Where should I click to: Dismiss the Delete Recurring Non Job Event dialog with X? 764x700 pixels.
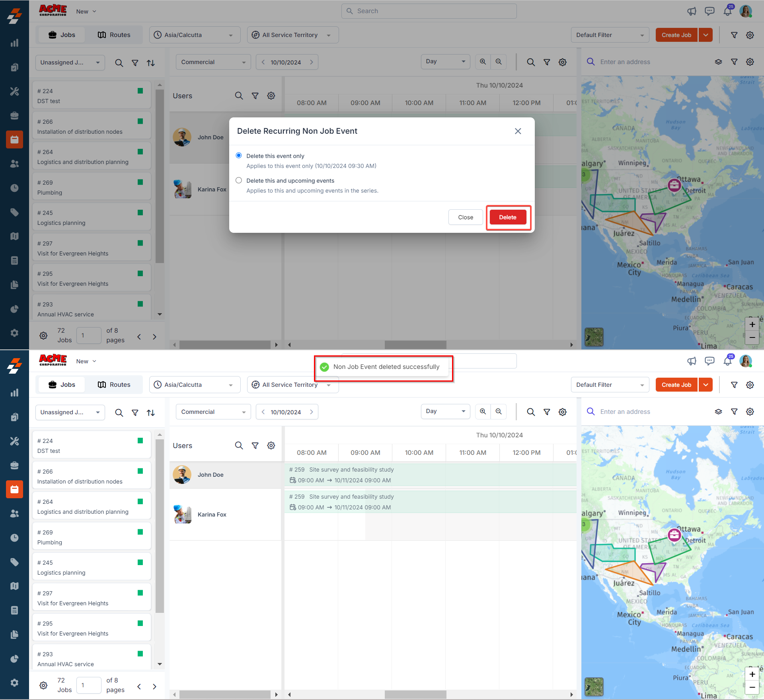coord(518,131)
